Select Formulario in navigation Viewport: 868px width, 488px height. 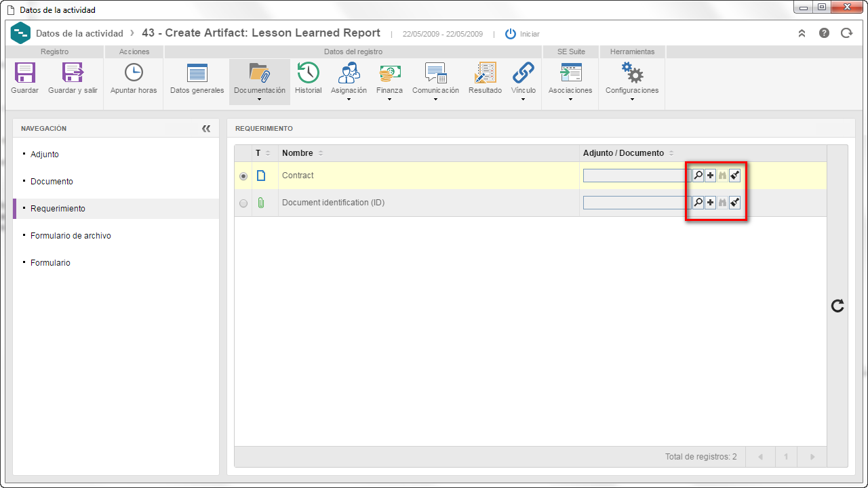[x=50, y=263]
